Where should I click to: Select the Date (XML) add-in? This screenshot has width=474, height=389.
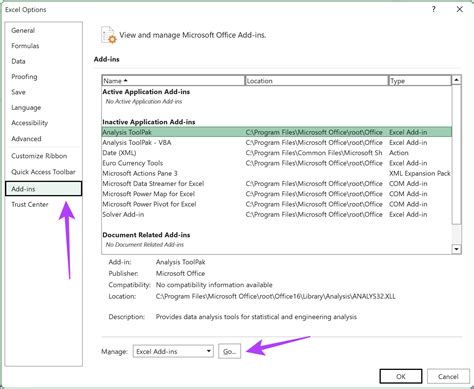click(x=277, y=153)
